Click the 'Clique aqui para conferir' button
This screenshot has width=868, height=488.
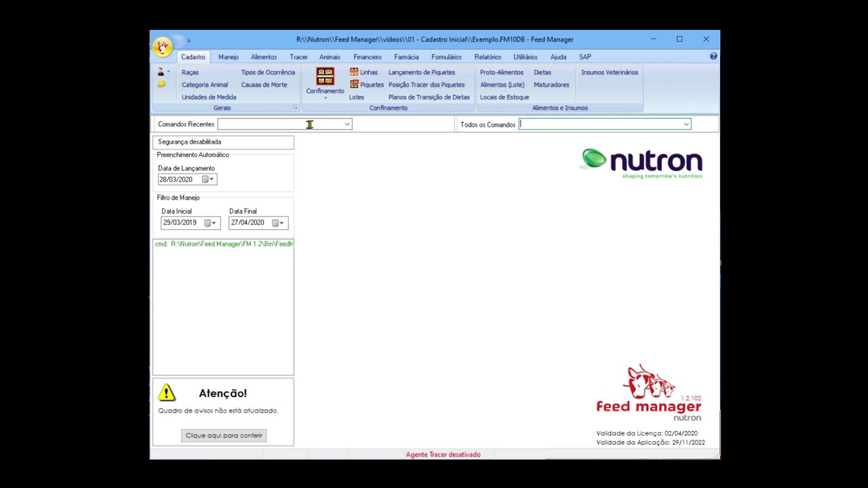[x=224, y=435]
